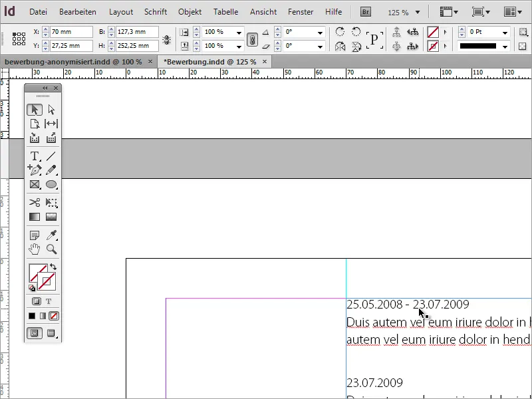Open the view options dropdown
This screenshot has height=399, width=532.
[449, 12]
